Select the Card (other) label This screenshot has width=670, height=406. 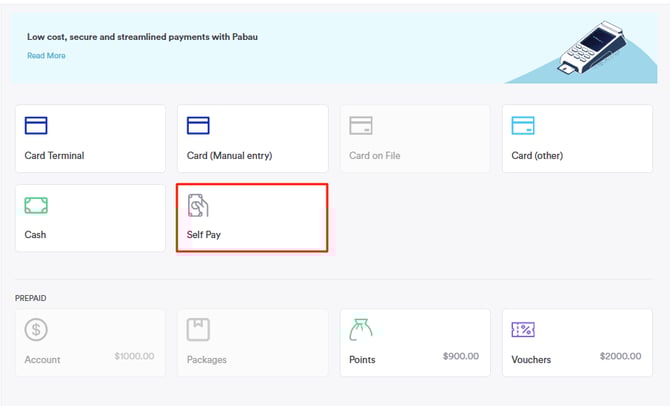coord(537,156)
